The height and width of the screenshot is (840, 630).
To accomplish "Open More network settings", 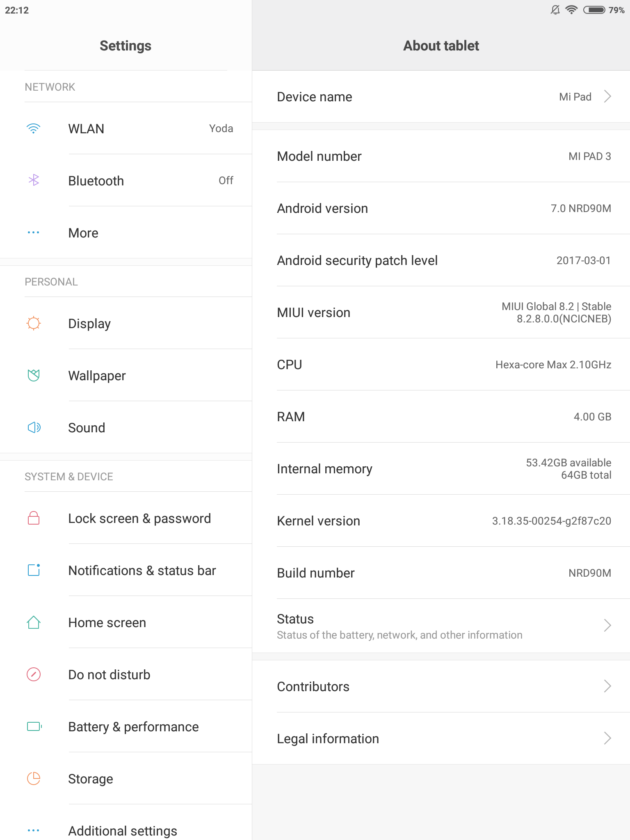I will pos(126,233).
